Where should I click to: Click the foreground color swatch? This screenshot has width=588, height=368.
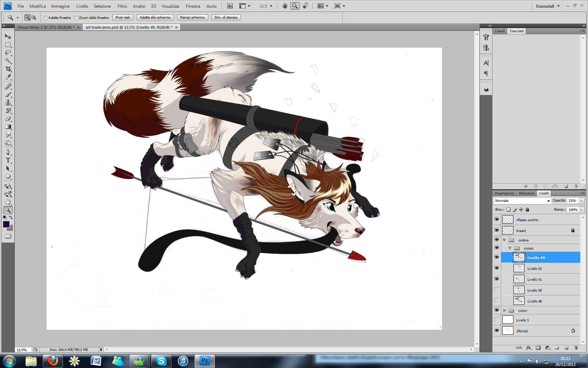pyautogui.click(x=6, y=225)
